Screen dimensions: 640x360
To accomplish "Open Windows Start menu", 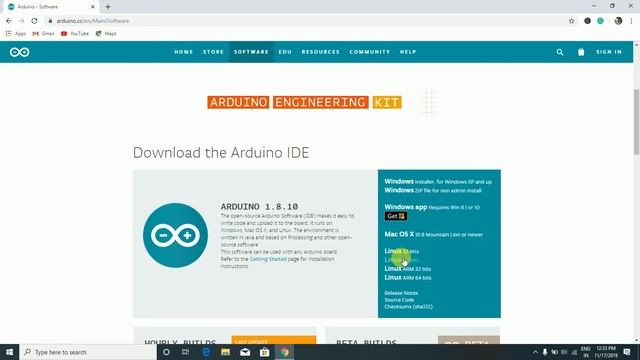I will (x=9, y=352).
